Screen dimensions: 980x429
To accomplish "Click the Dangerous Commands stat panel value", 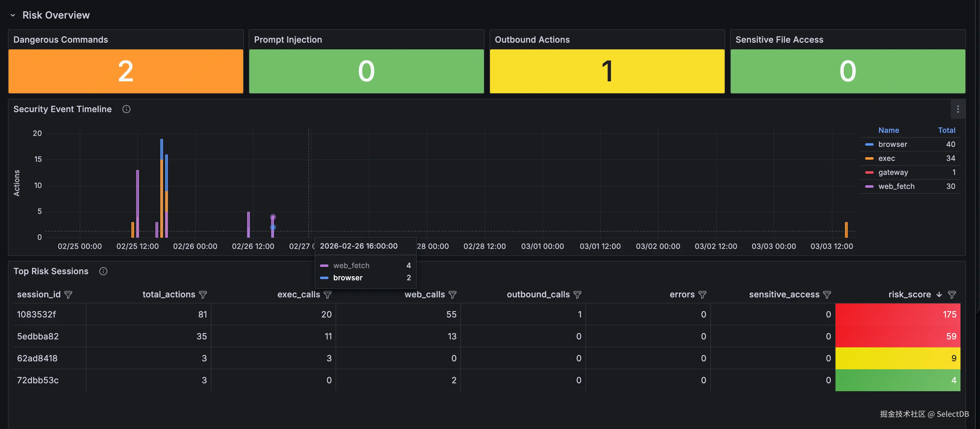I will coord(126,72).
